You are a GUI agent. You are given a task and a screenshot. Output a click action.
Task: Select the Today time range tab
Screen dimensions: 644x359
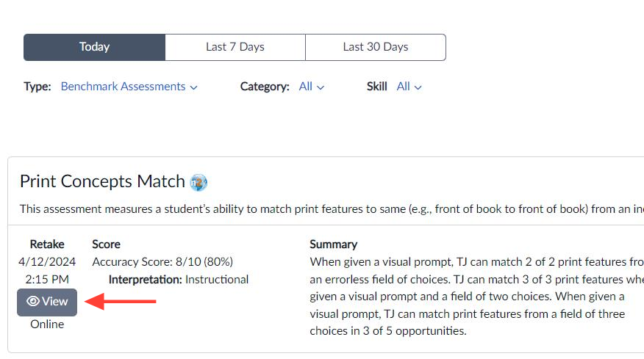94,47
